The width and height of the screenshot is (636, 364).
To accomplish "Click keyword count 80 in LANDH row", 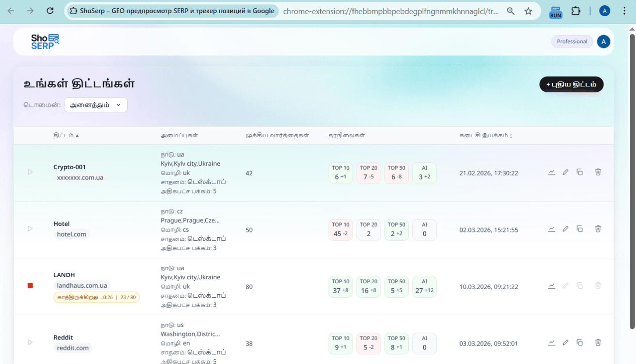I will (249, 287).
